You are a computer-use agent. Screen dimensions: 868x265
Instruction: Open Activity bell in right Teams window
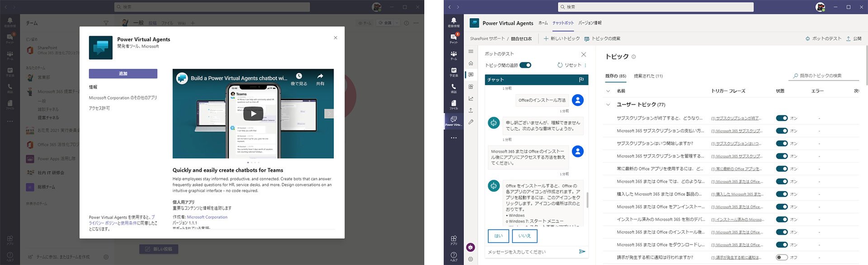[x=453, y=22]
